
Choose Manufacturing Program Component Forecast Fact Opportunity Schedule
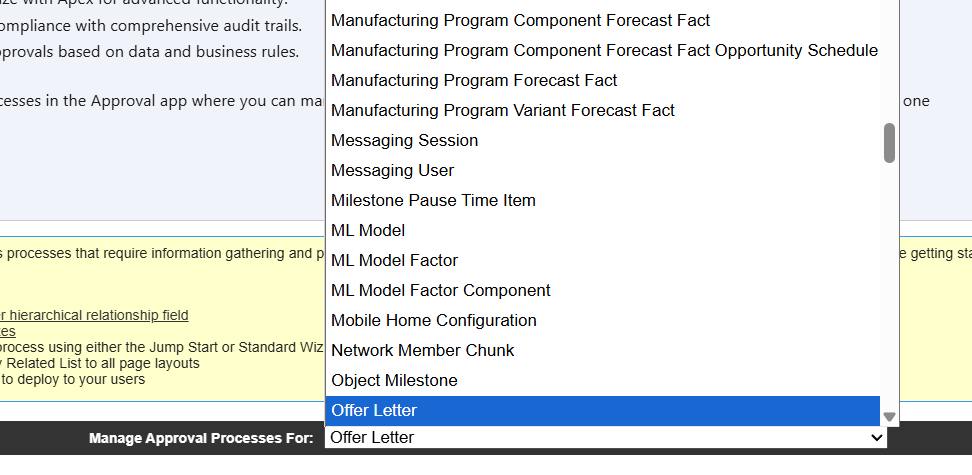click(x=604, y=50)
